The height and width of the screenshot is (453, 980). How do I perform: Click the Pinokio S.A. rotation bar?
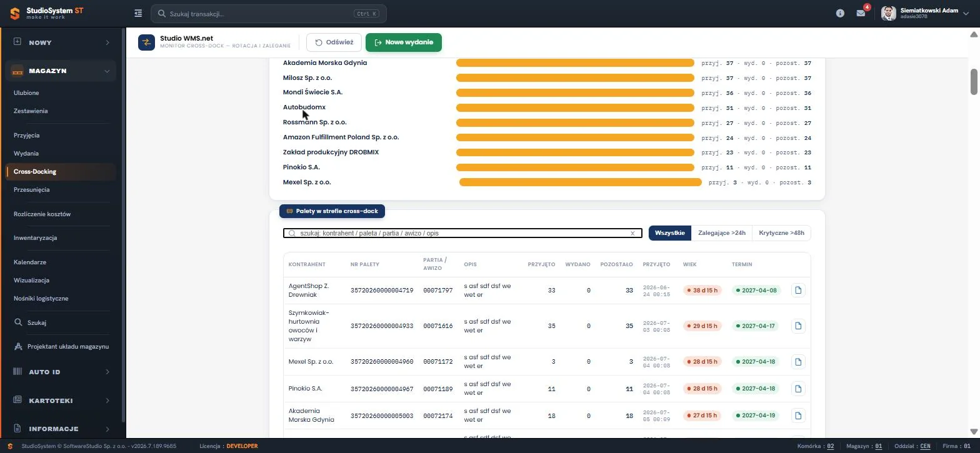[575, 167]
